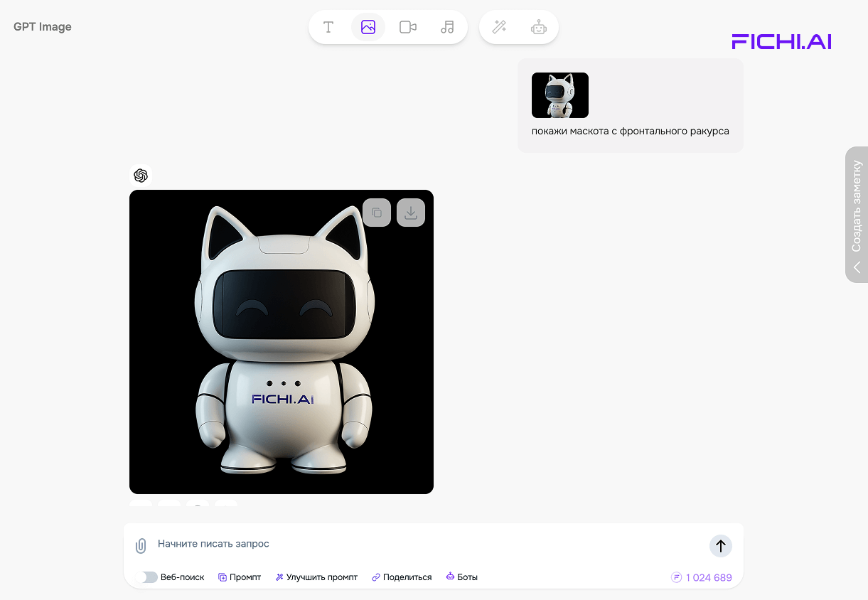Send the request with the arrow button
868x600 pixels.
click(721, 546)
